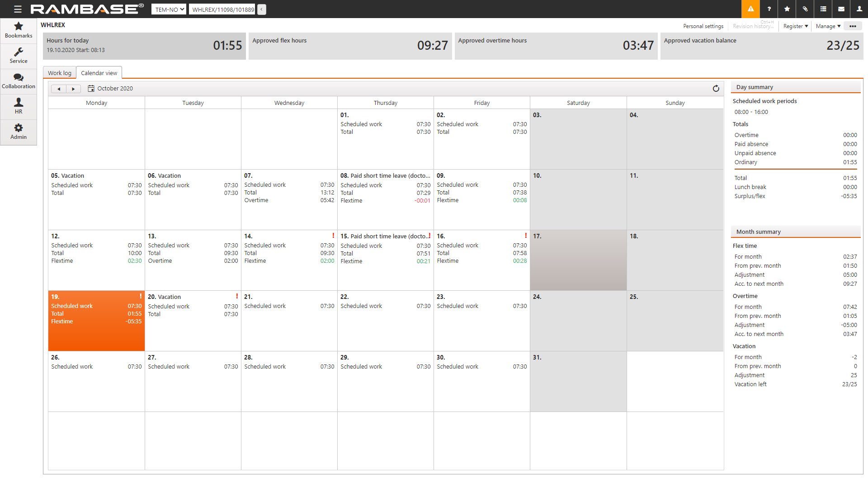Open Personal settings link
The width and height of the screenshot is (868, 478).
[x=703, y=26]
